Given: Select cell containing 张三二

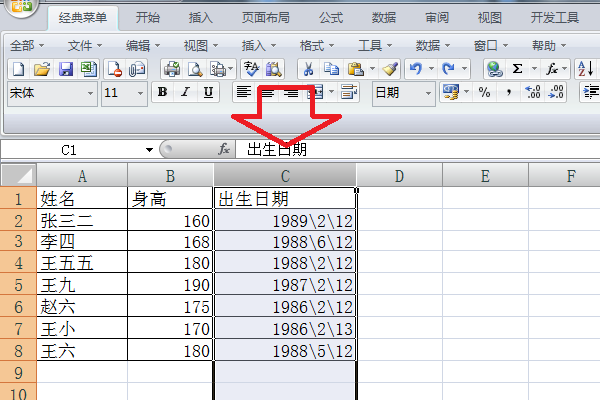Looking at the screenshot, I should click(x=82, y=221).
